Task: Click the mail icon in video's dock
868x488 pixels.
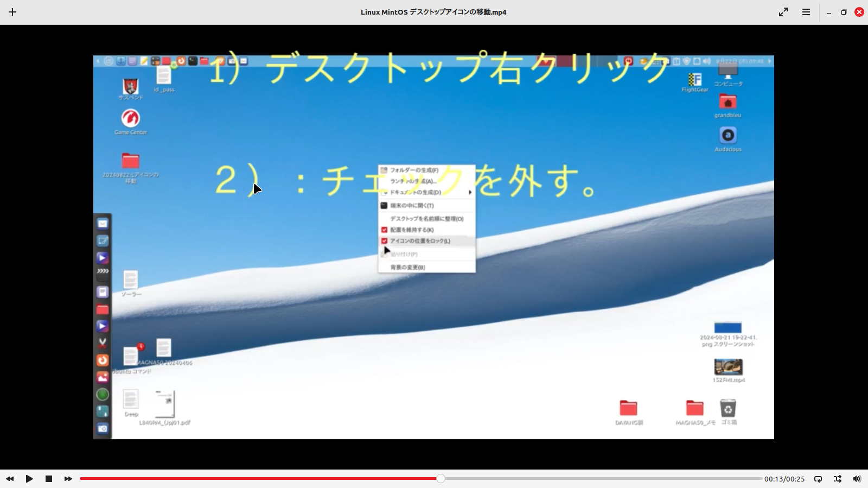Action: [103, 223]
